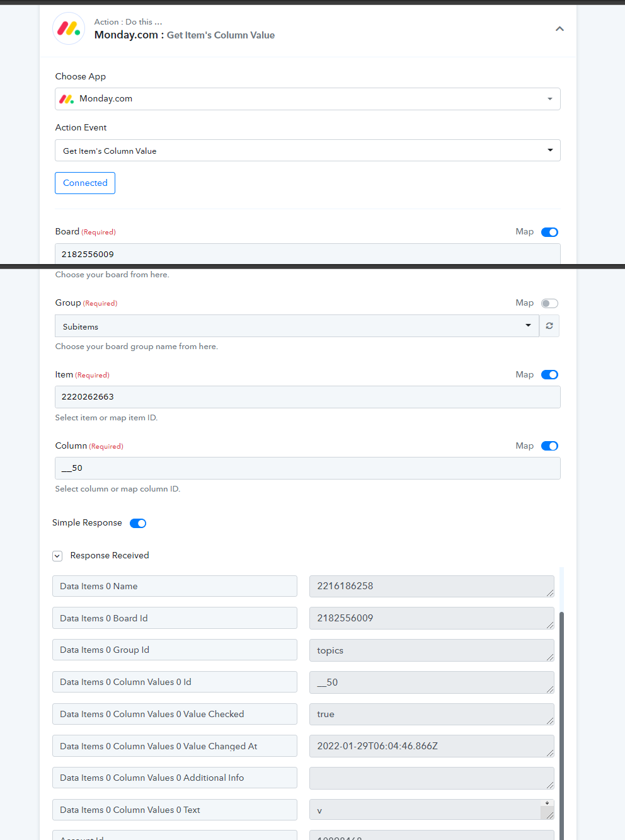The width and height of the screenshot is (625, 840).
Task: Click the Item ID input field
Action: pos(307,397)
